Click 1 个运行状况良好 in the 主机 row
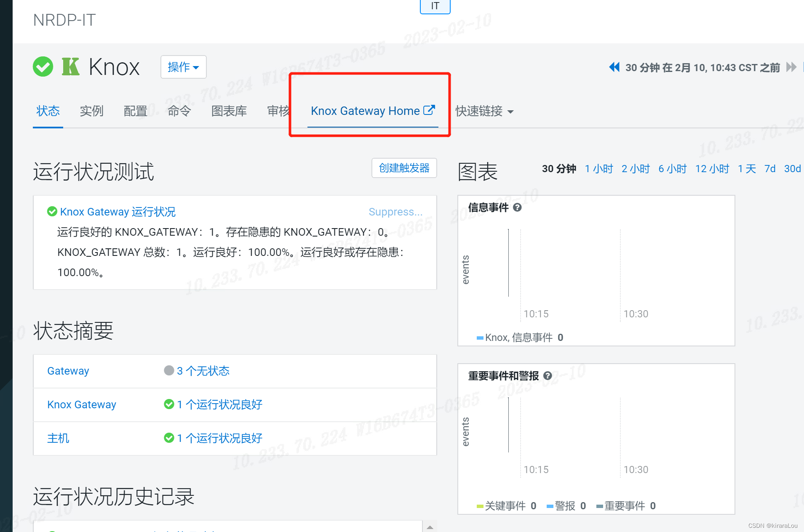This screenshot has height=532, width=804. (219, 438)
